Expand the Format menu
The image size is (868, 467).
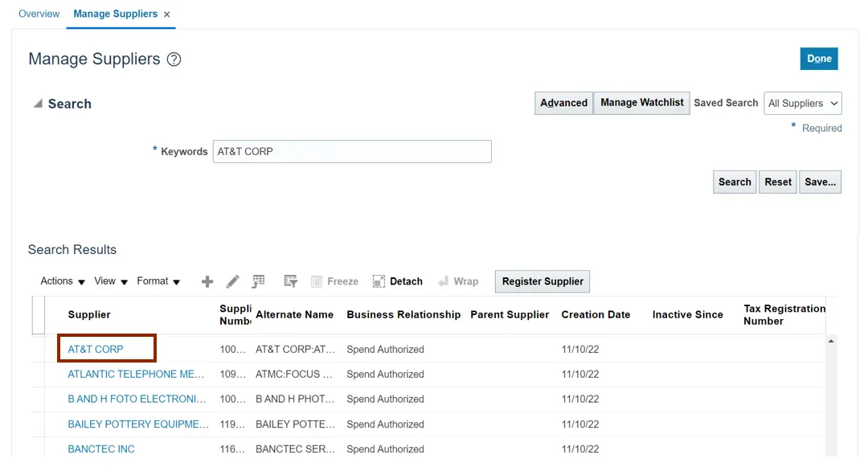[x=158, y=281]
